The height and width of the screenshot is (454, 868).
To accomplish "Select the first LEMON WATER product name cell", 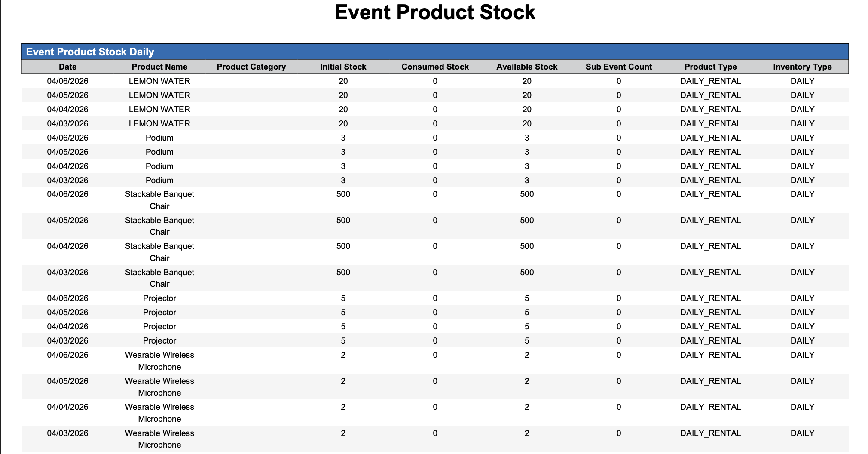I will point(159,81).
